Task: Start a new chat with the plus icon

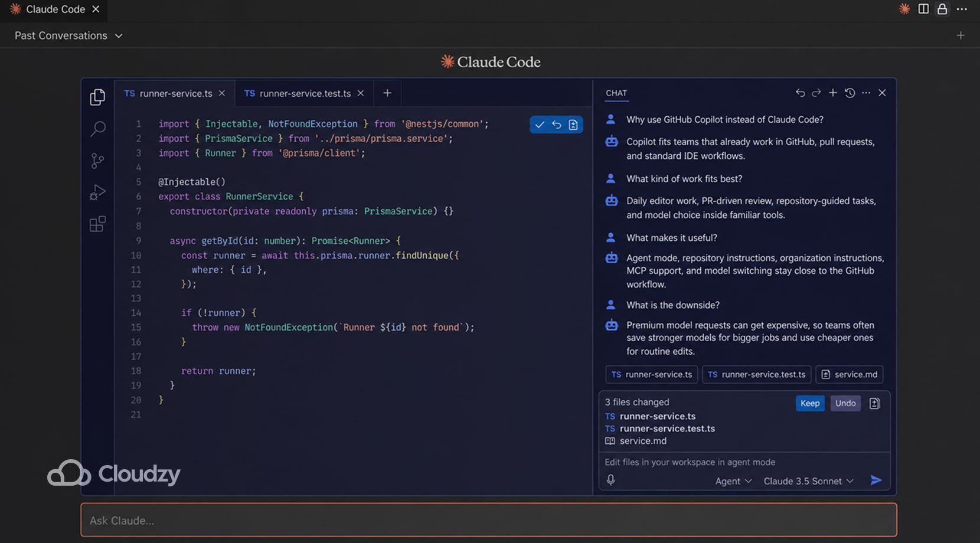Action: pos(832,93)
